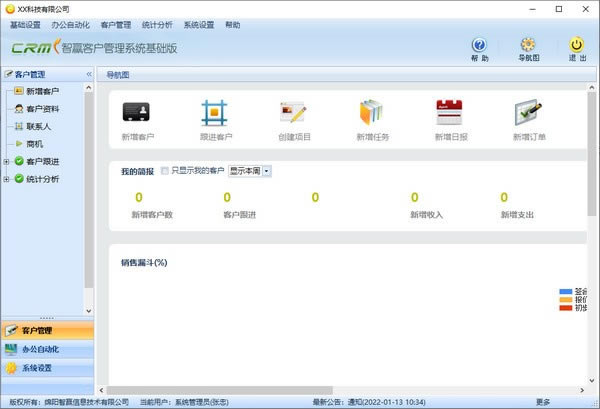600x409 pixels.
Task: Click the 退出 power icon
Action: (577, 45)
